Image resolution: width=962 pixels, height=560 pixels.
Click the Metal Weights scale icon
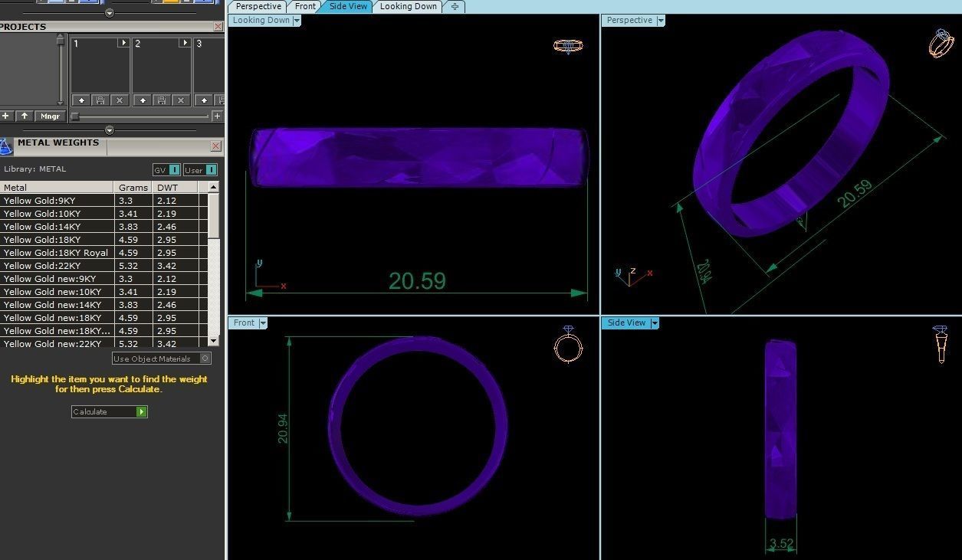(x=6, y=147)
